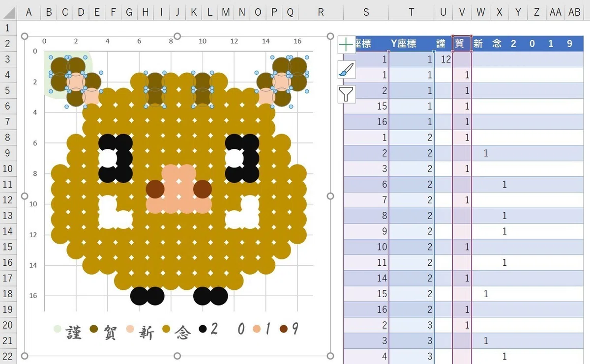The image size is (590, 364).
Task: Click cell W18 containing 1
Action: point(480,294)
